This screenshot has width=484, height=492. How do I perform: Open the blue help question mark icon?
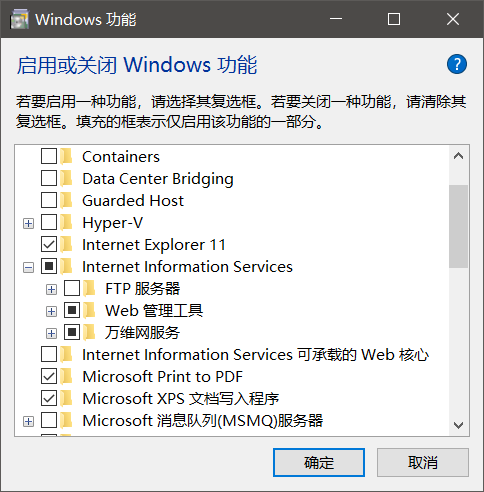click(457, 64)
